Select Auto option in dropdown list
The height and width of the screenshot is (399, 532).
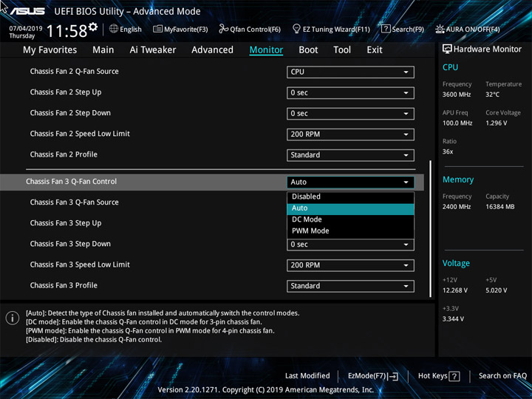(x=350, y=208)
